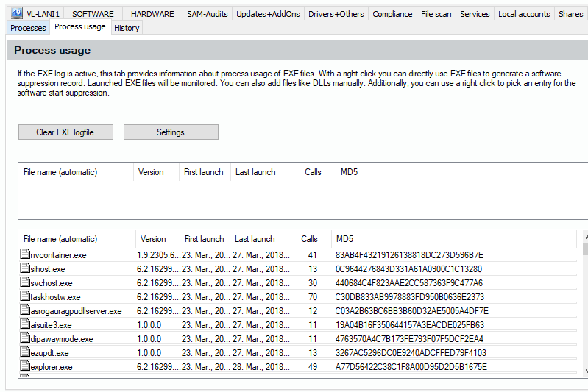Viewport: 588px width, 392px height.
Task: Go to the Services tab
Action: point(475,14)
